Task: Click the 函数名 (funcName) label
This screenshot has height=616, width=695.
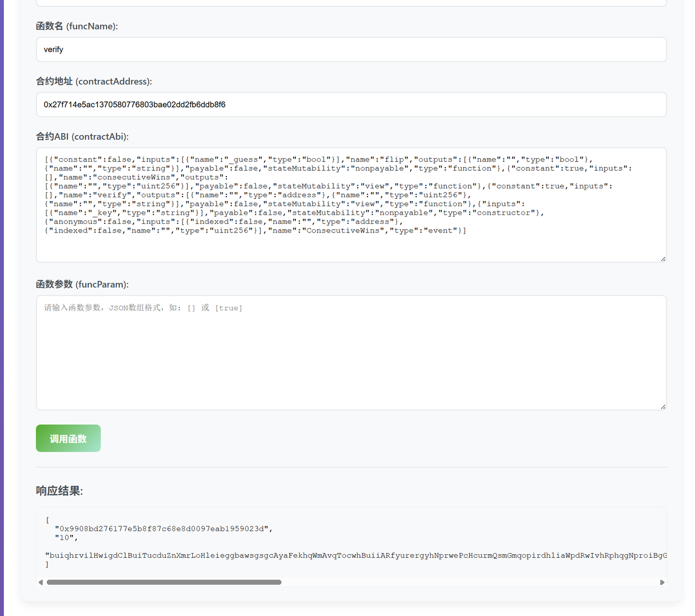Action: pyautogui.click(x=77, y=26)
